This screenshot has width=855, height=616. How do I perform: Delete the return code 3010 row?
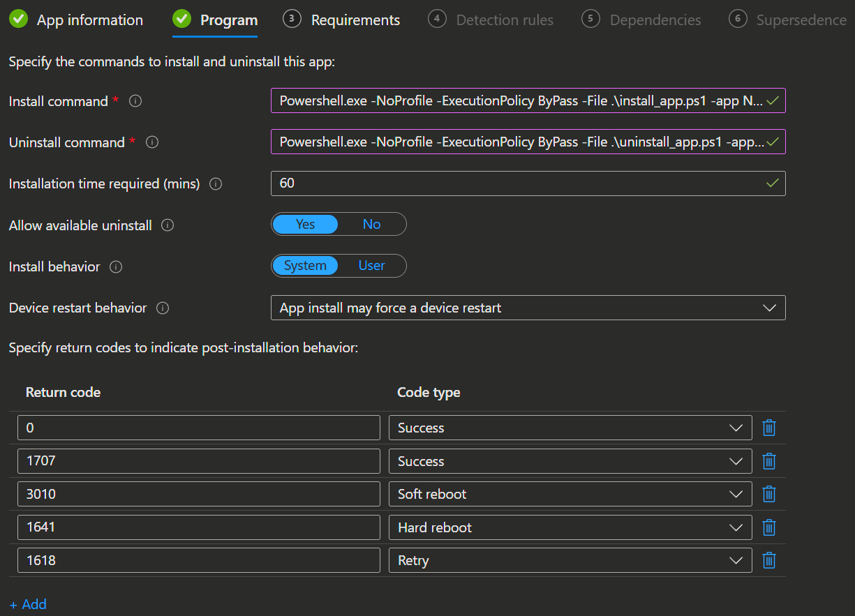[769, 494]
